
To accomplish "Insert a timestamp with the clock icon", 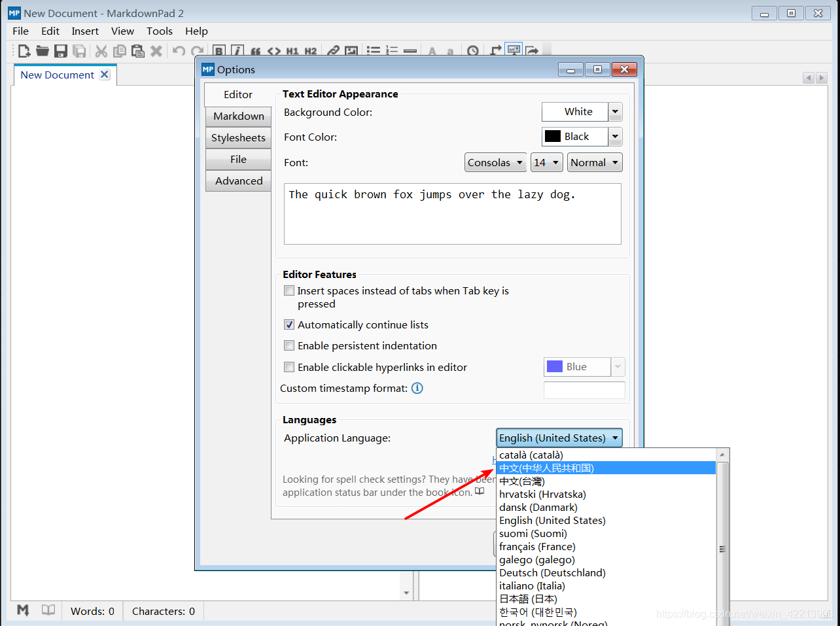I will (473, 51).
